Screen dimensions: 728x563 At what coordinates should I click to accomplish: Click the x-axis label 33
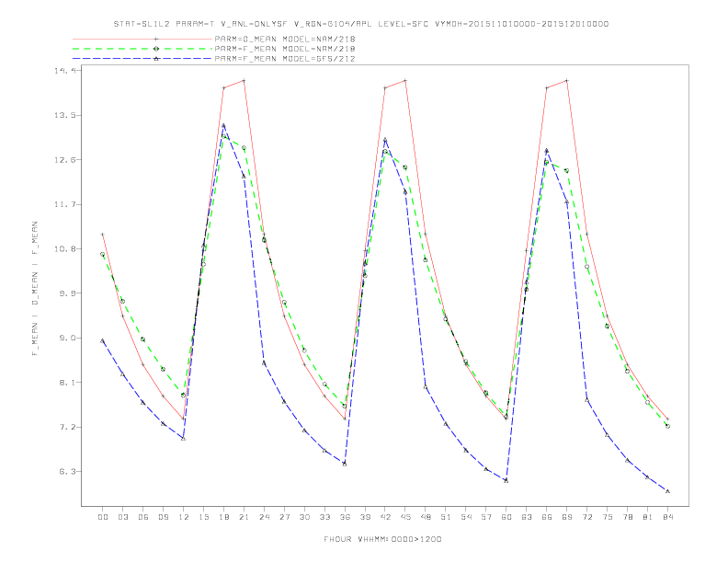coord(324,517)
